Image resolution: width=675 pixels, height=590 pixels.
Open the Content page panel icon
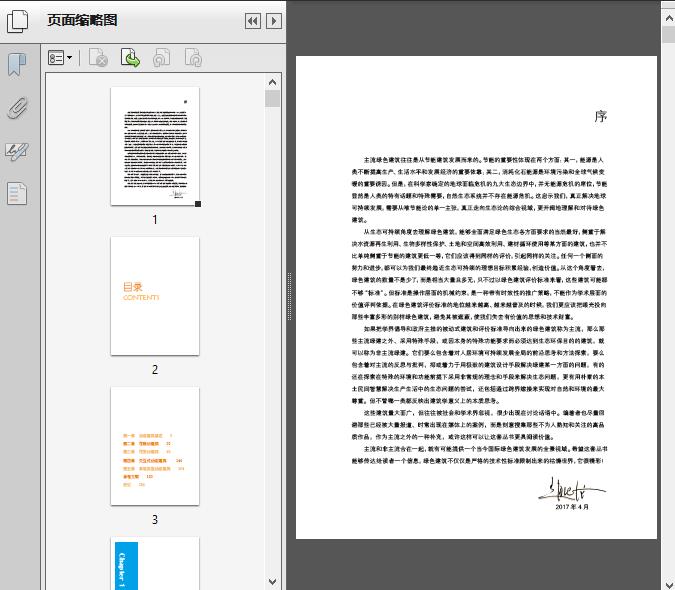click(17, 194)
